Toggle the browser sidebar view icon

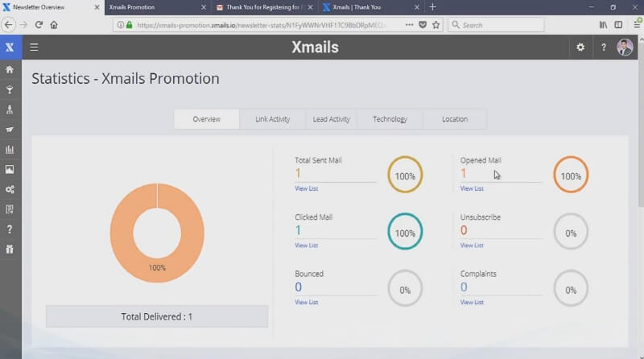[618, 25]
